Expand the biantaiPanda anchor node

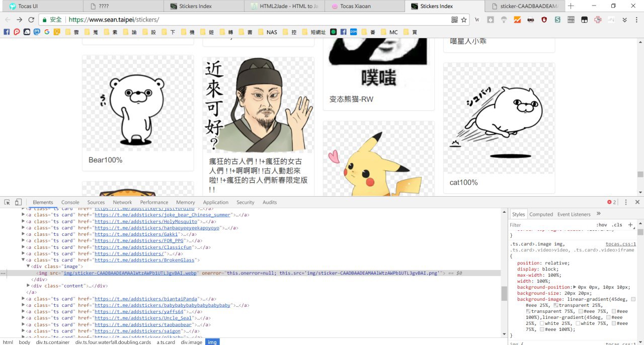[23, 299]
